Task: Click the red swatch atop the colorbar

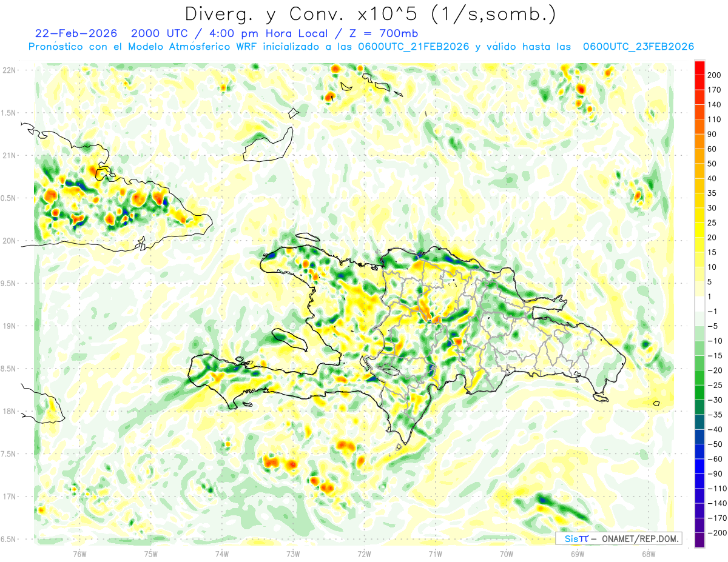Action: coord(699,68)
